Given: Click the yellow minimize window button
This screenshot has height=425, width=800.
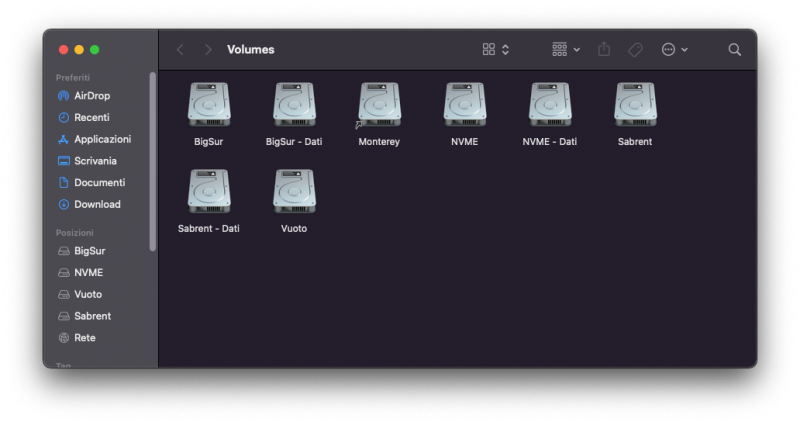Looking at the screenshot, I should tap(79, 49).
